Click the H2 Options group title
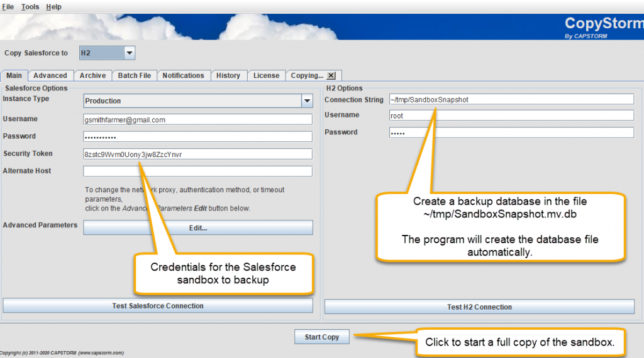 344,88
